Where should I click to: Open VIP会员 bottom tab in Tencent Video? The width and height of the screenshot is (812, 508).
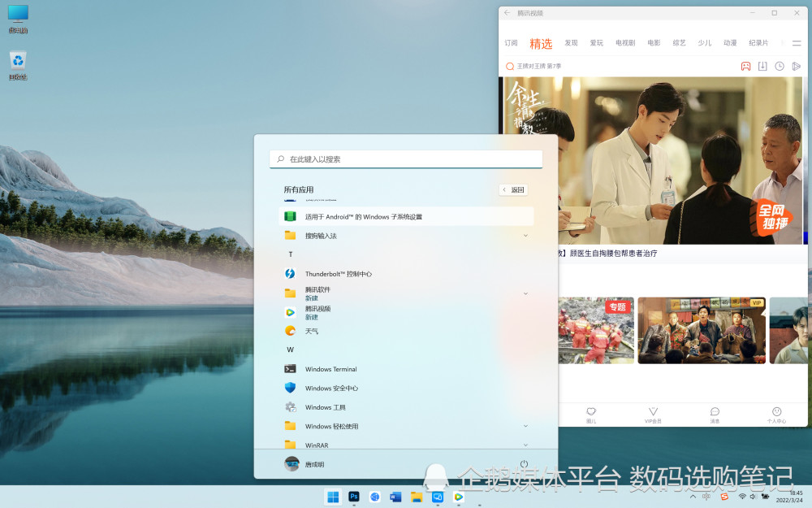click(653, 415)
